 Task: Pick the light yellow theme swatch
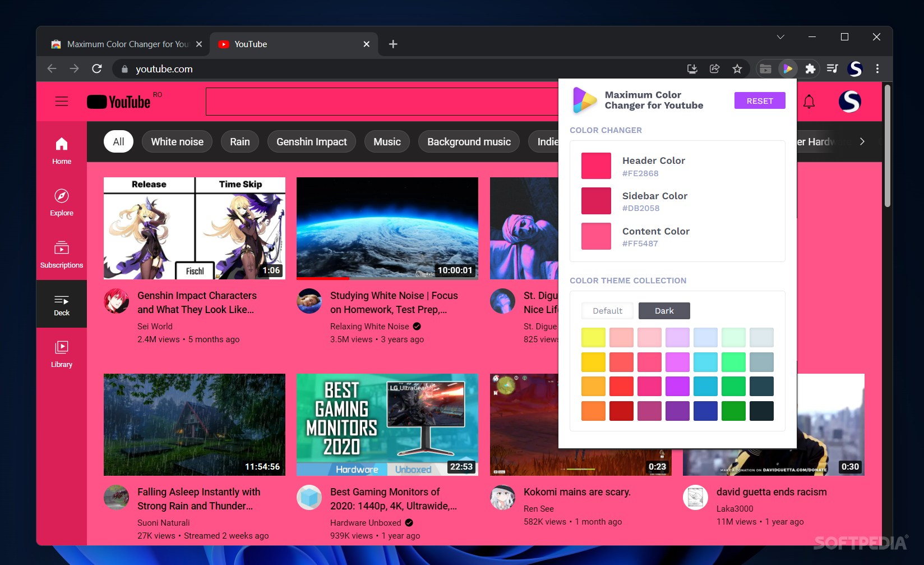coord(593,338)
